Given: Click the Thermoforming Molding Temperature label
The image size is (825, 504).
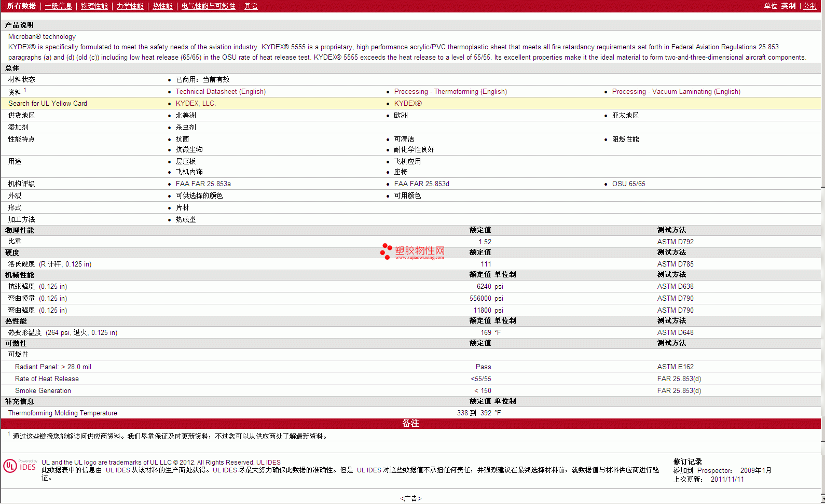Looking at the screenshot, I should pyautogui.click(x=62, y=413).
